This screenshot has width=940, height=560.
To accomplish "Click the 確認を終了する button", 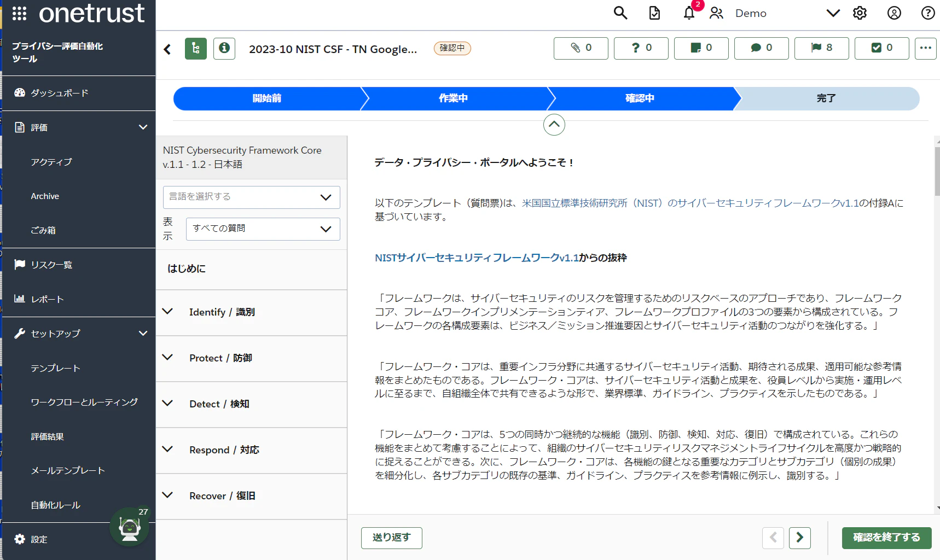I will pyautogui.click(x=887, y=538).
